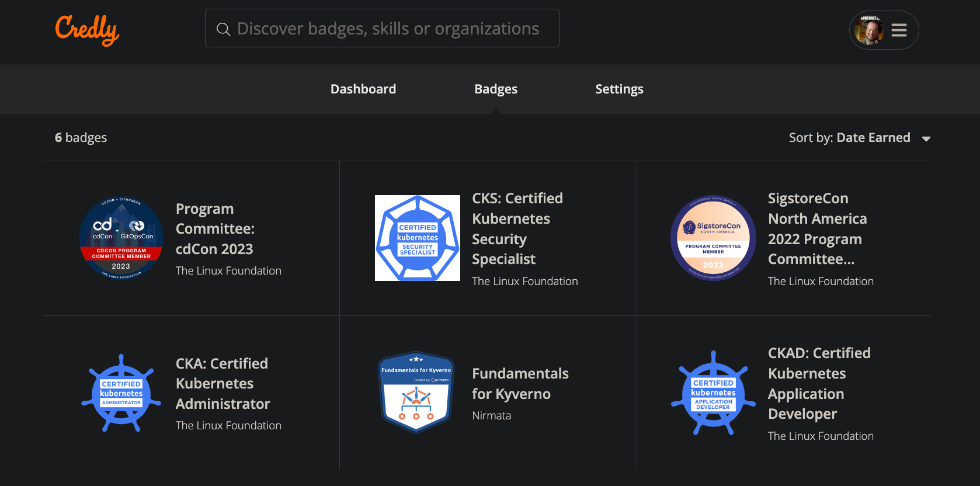Click The Linux Foundation under CKAD badge
Screen dimensions: 980x486
point(821,436)
